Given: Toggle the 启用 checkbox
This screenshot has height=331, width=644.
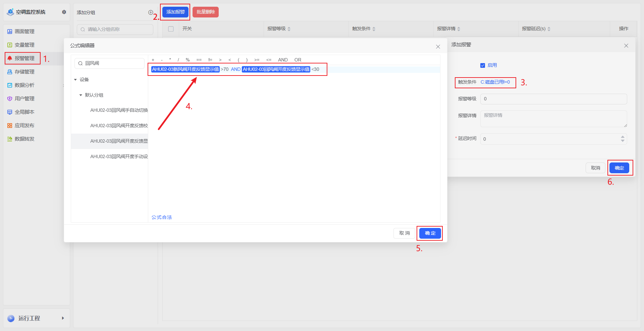Looking at the screenshot, I should [x=483, y=65].
